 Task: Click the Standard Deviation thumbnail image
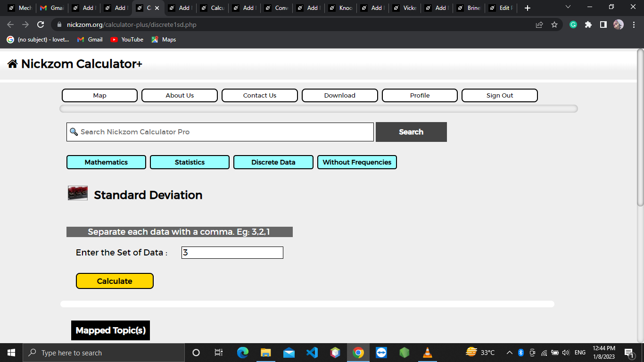tap(78, 193)
